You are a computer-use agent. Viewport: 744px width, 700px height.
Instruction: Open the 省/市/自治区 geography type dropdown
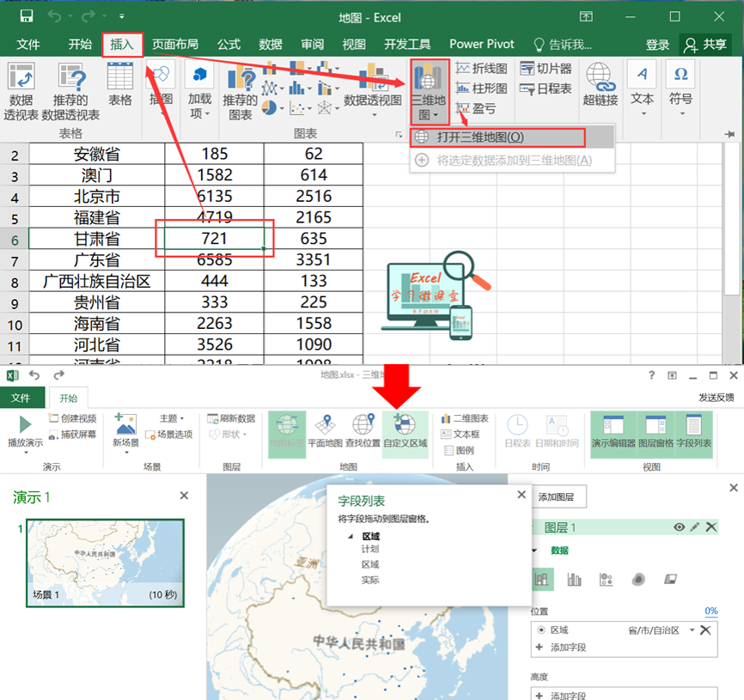(692, 630)
